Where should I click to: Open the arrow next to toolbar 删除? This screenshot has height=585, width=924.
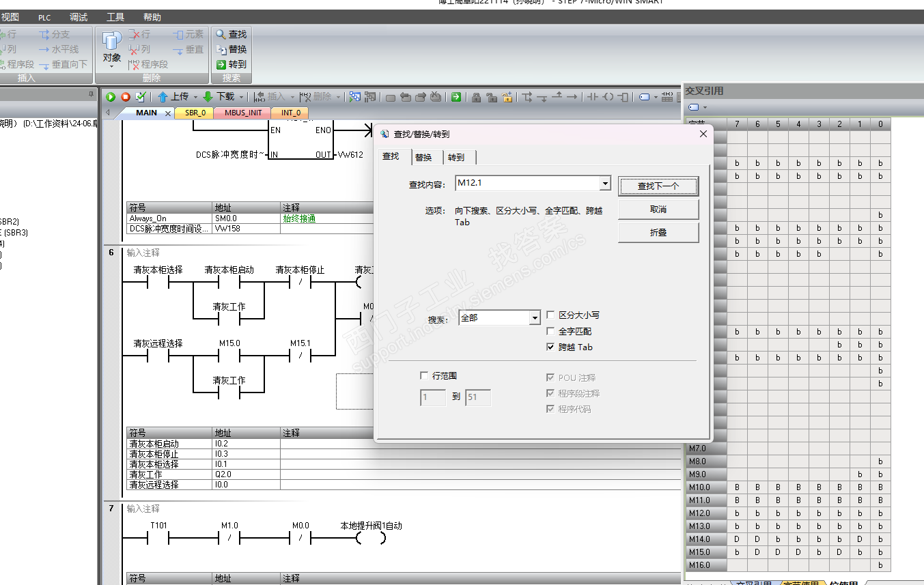(x=337, y=97)
